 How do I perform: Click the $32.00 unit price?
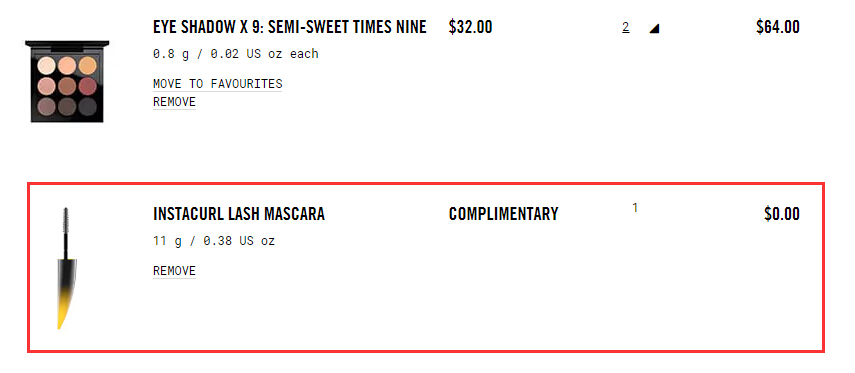pos(470,27)
